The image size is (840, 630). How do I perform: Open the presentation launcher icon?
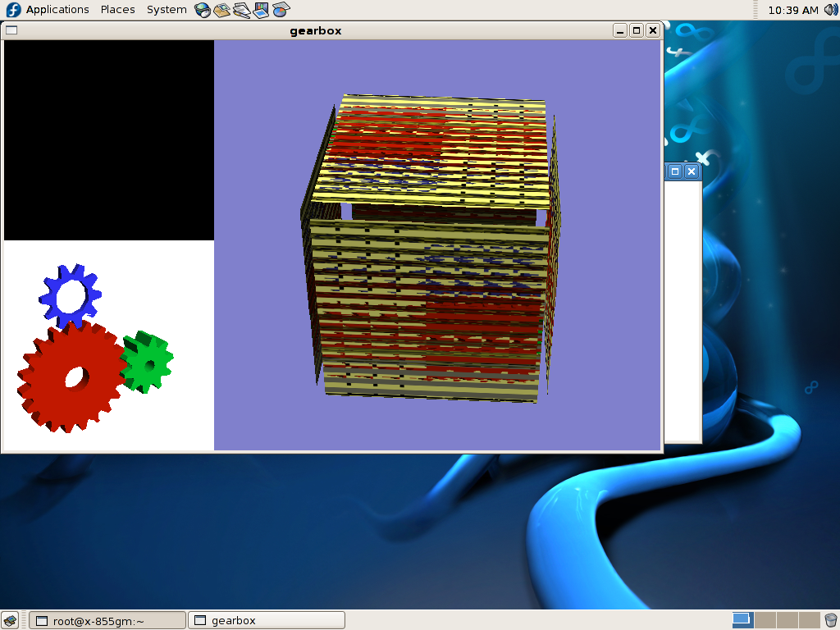pyautogui.click(x=261, y=10)
